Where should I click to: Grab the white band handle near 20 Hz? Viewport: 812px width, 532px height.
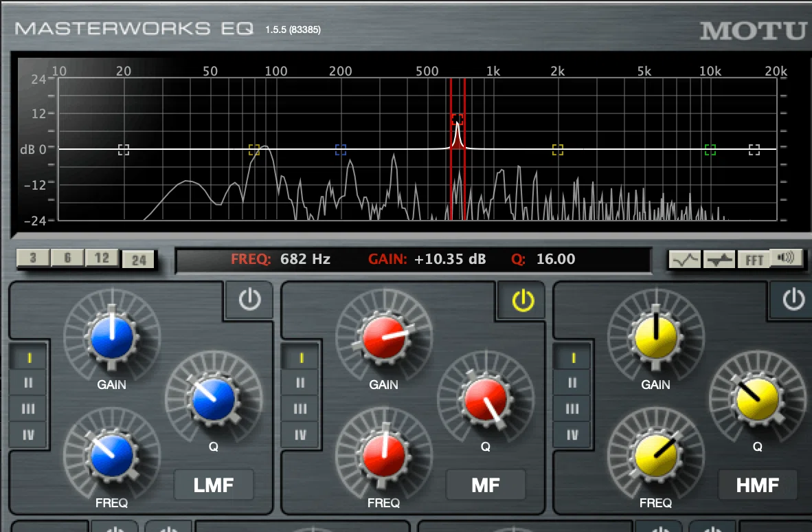[x=123, y=150]
